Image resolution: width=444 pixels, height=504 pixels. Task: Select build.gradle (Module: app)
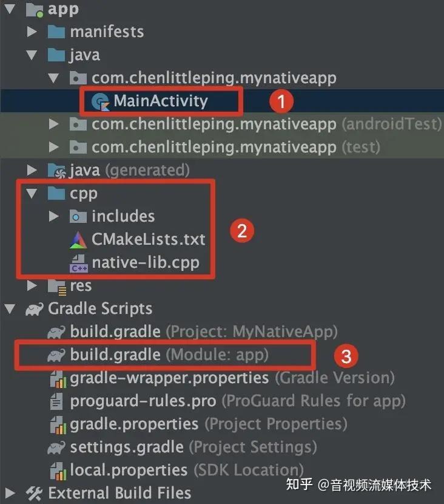point(115,355)
